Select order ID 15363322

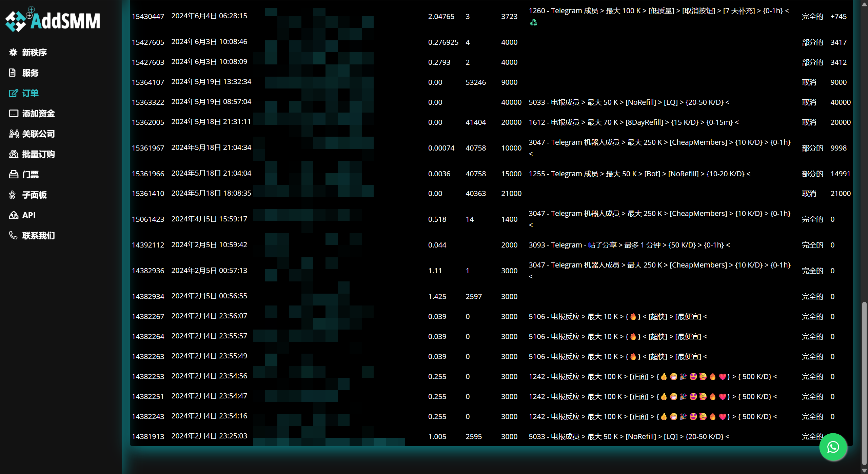click(148, 102)
